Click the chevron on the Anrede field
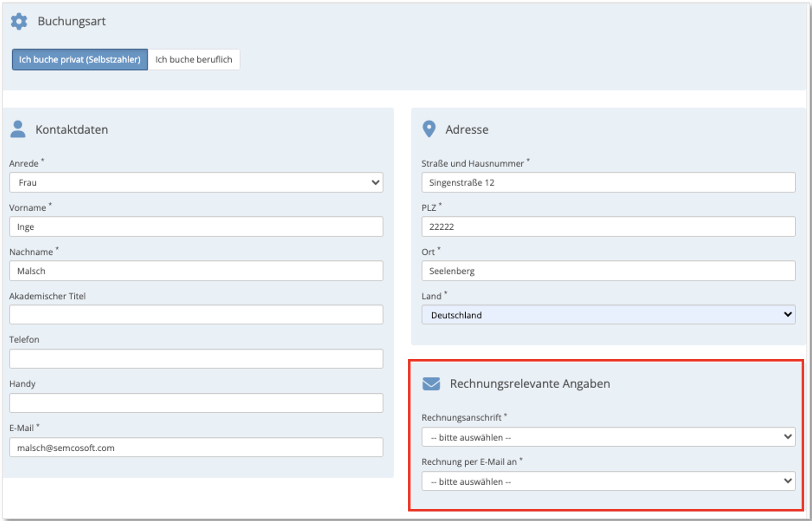Screen dimensions: 812x521 pos(375,182)
